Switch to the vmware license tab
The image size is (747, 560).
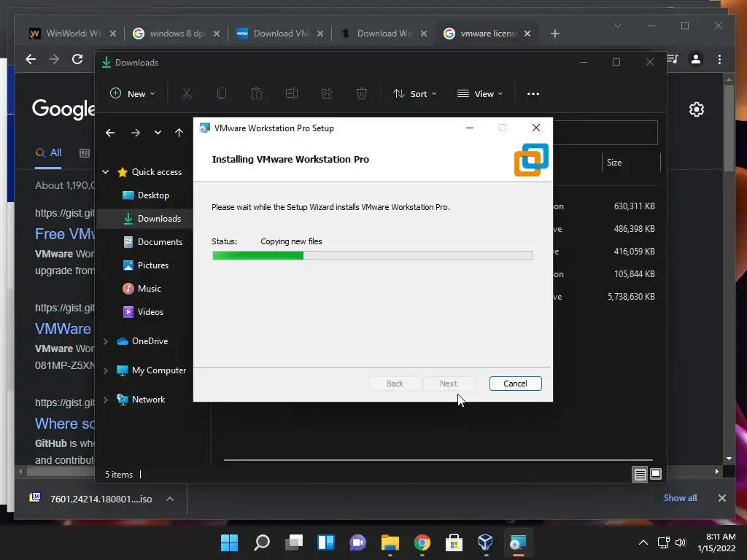486,34
